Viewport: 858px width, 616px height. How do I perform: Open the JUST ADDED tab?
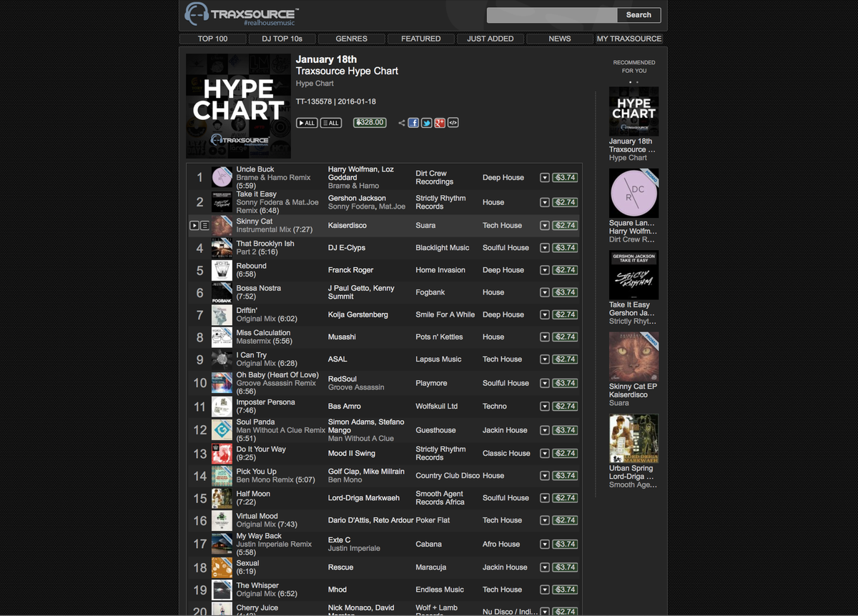pyautogui.click(x=490, y=39)
